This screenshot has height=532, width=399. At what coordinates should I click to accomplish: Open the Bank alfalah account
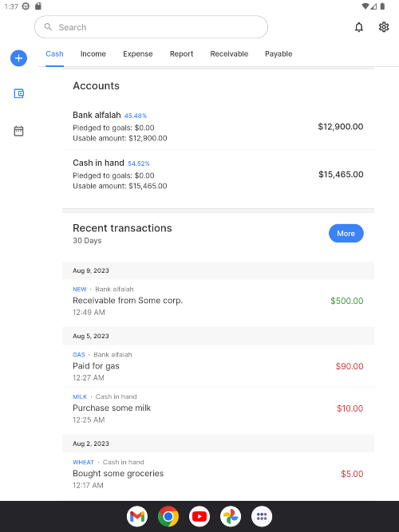(x=218, y=126)
